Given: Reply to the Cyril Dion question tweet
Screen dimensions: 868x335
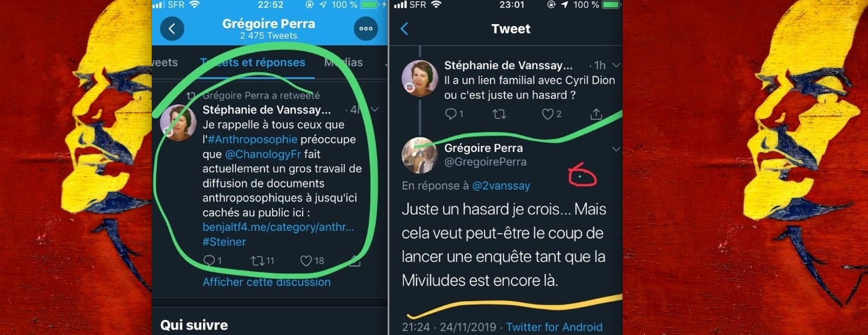Looking at the screenshot, I should point(450,113).
